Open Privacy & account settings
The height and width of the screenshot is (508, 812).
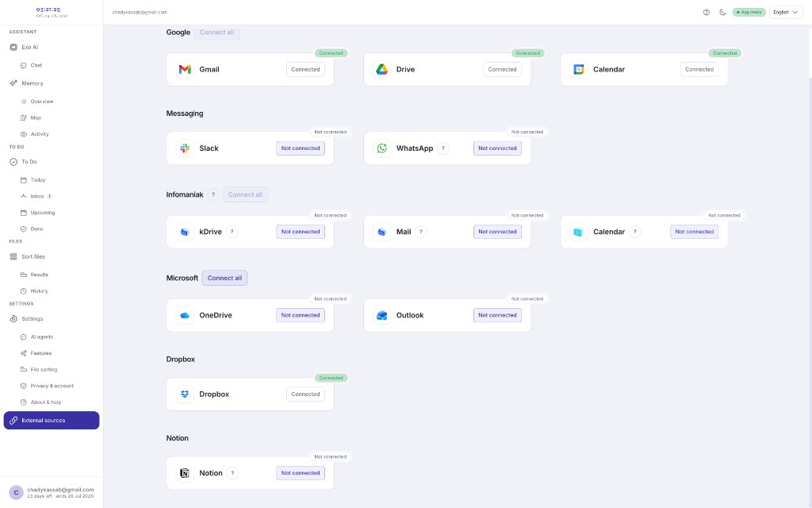(52, 387)
